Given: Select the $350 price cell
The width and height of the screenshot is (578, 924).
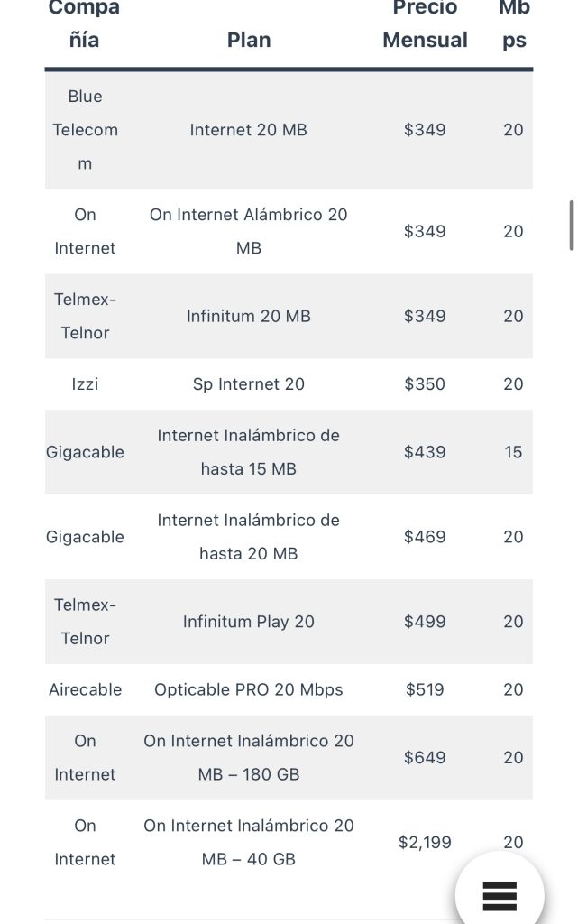Looking at the screenshot, I should [425, 384].
